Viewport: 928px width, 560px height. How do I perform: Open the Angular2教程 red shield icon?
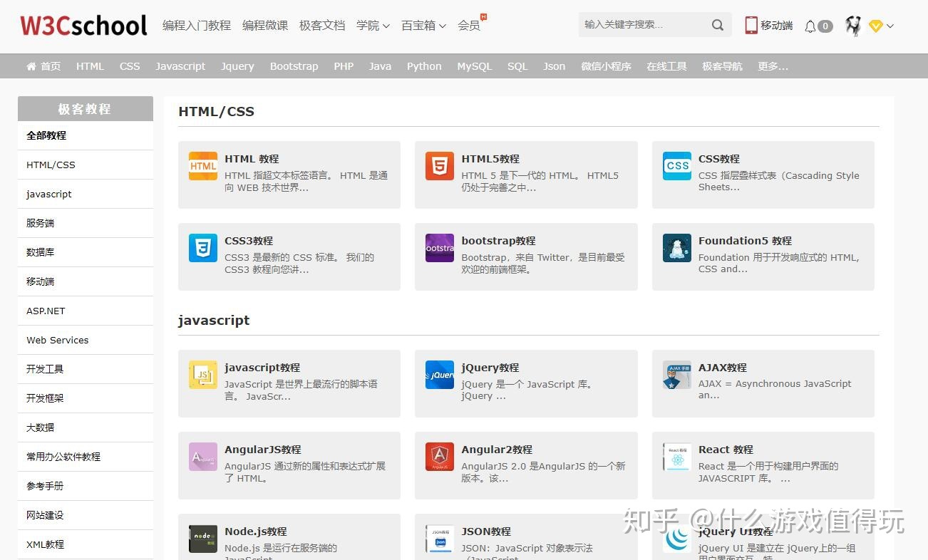tap(440, 457)
